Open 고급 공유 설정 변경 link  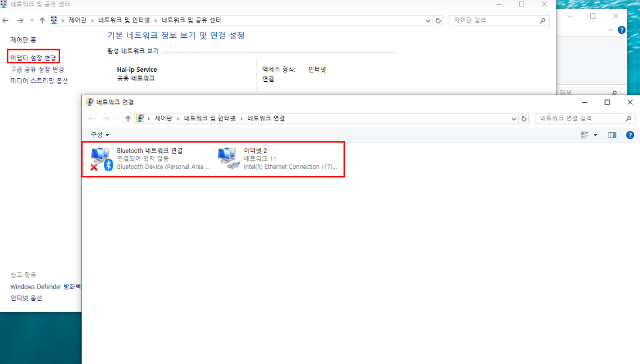coord(37,70)
